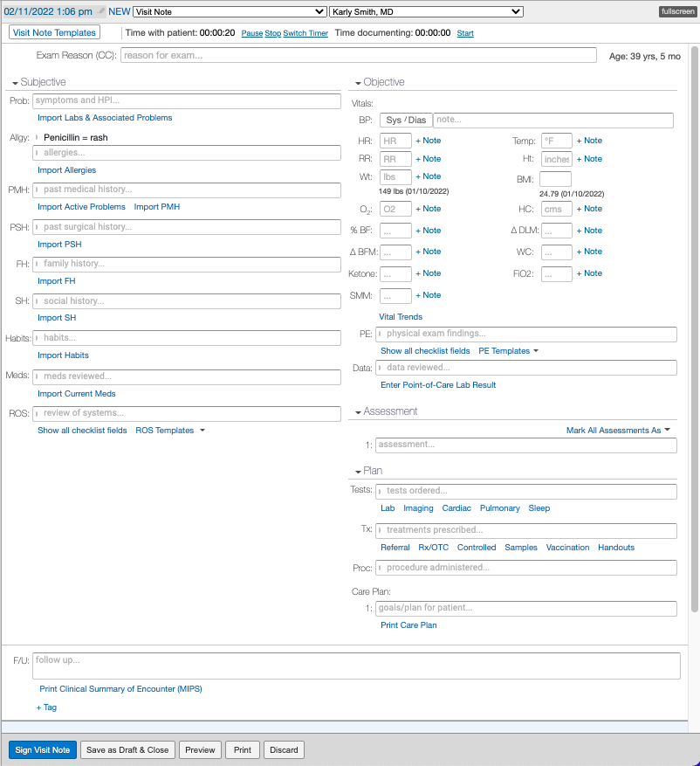
Task: Click Import Labs & Associated Problems
Action: coord(105,118)
